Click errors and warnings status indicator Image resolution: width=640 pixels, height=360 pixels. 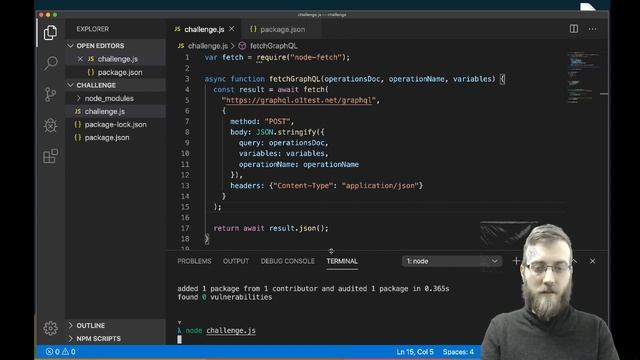(x=60, y=352)
